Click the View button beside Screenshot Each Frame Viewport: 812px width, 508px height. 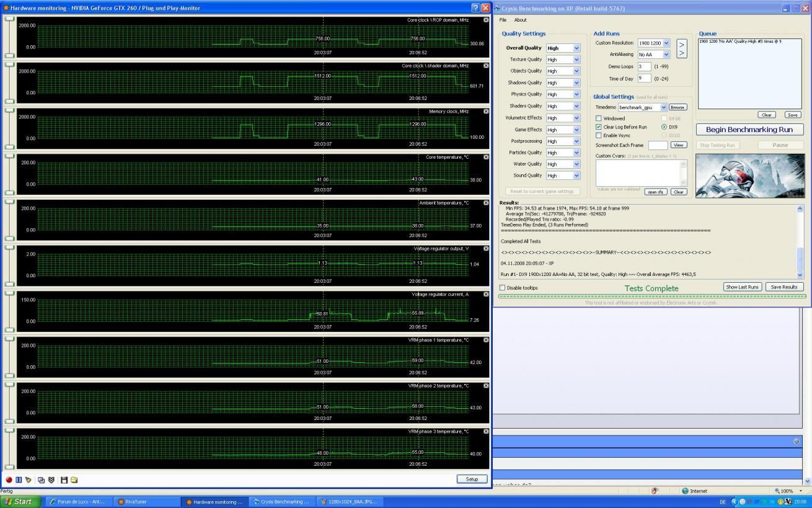point(679,145)
